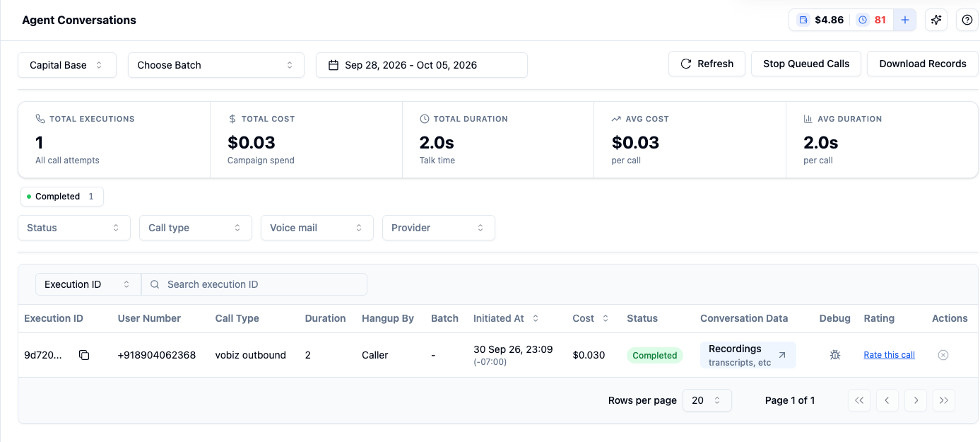
Task: Click the phone icon by Total Executions
Action: click(40, 119)
